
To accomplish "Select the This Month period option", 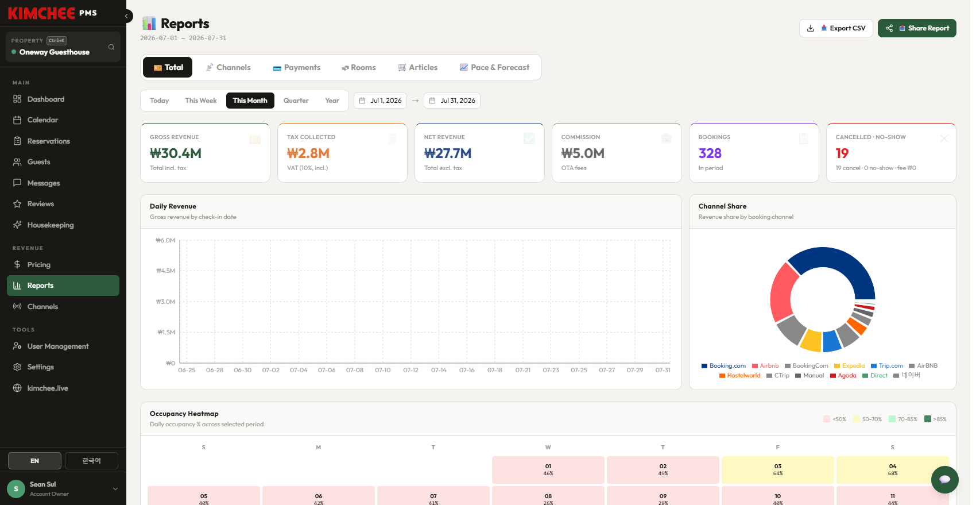I will click(250, 101).
